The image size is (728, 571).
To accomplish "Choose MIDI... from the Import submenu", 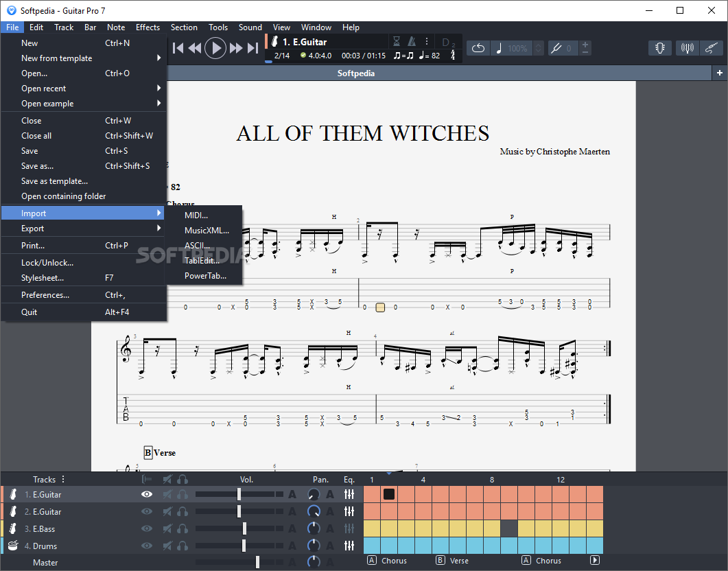I will tap(204, 215).
